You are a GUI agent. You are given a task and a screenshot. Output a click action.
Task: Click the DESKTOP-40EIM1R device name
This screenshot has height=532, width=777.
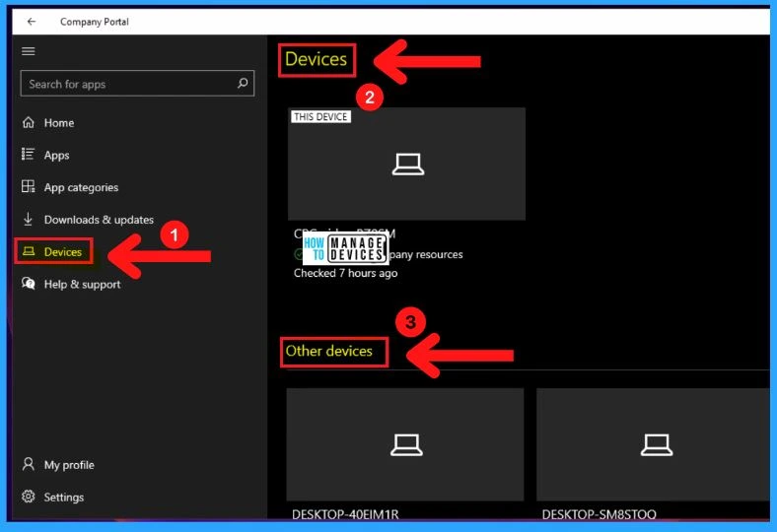click(345, 514)
